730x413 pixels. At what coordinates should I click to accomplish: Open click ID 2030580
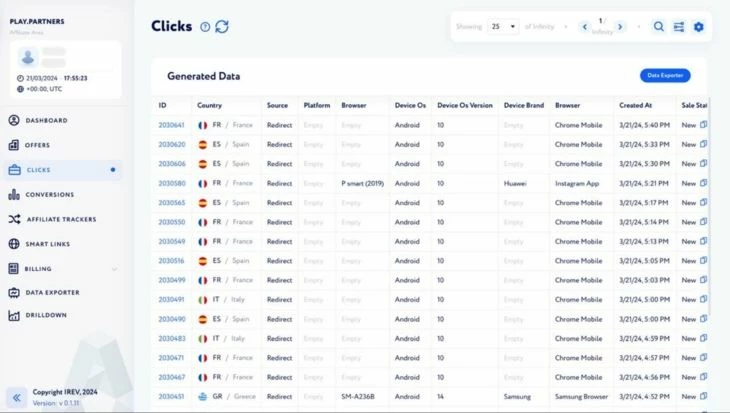pos(172,183)
